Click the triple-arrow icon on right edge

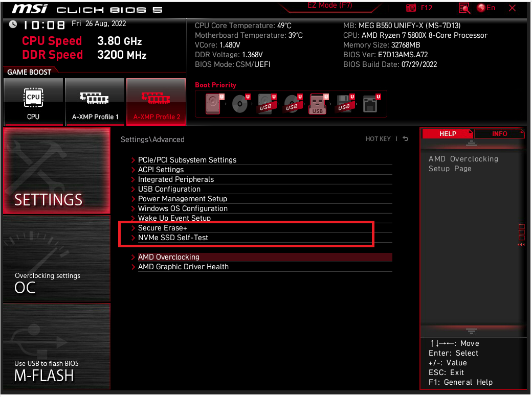pyautogui.click(x=521, y=244)
